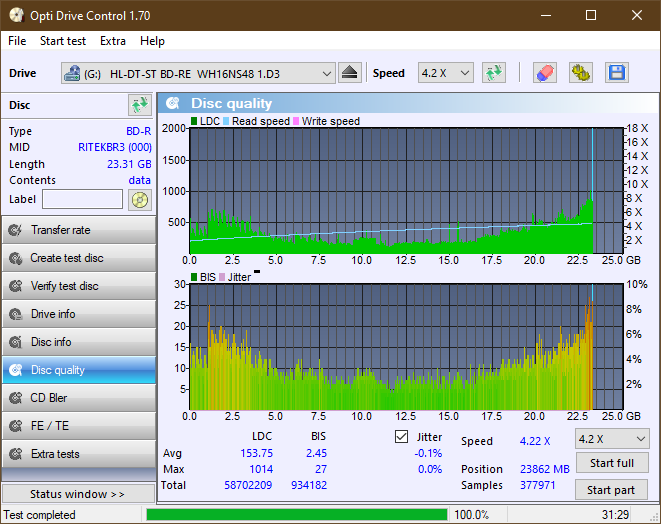Select Transfer rate in the sidebar

79,230
